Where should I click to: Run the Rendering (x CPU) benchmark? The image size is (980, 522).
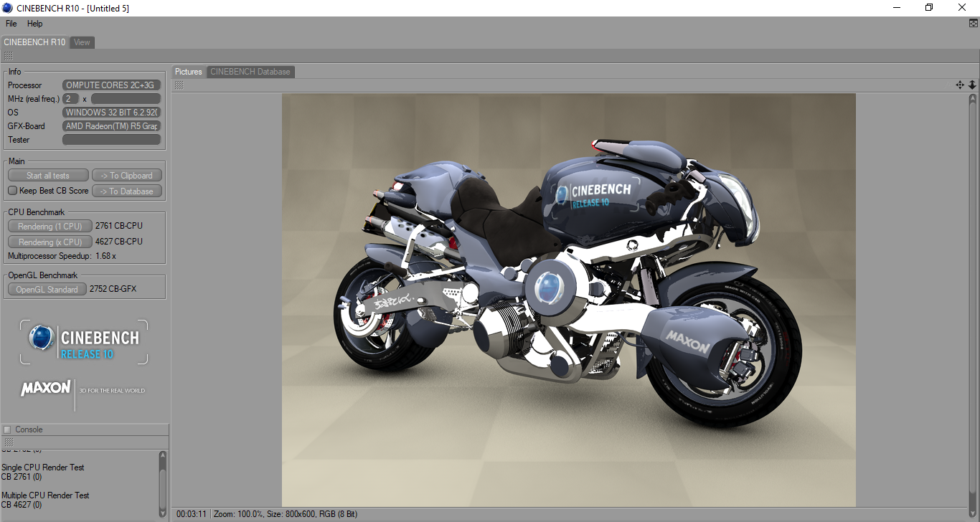tap(50, 242)
